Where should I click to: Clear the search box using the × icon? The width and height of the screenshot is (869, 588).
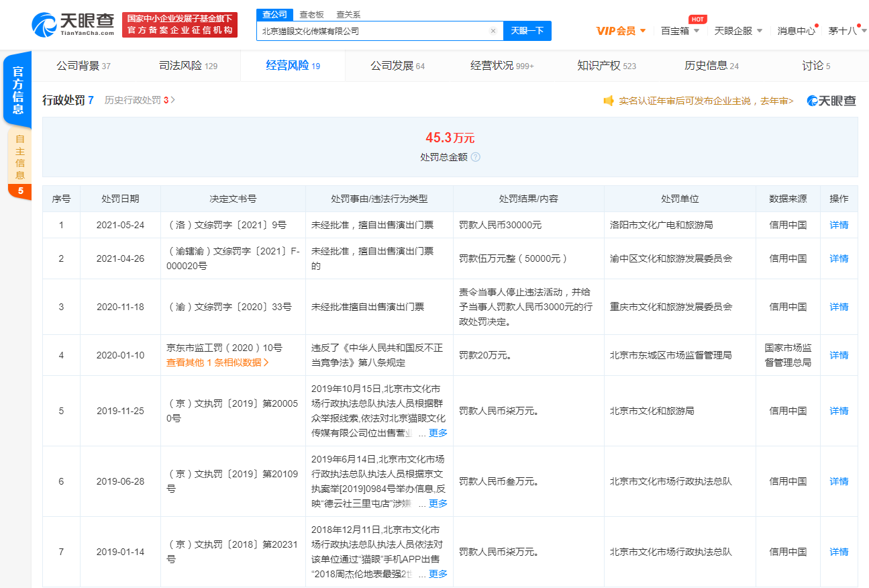coord(493,31)
